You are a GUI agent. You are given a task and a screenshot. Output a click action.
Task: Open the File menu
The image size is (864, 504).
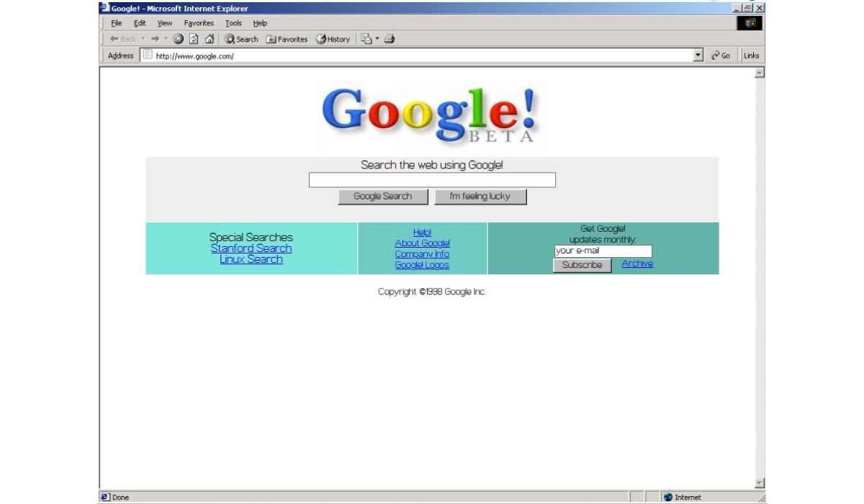[116, 23]
